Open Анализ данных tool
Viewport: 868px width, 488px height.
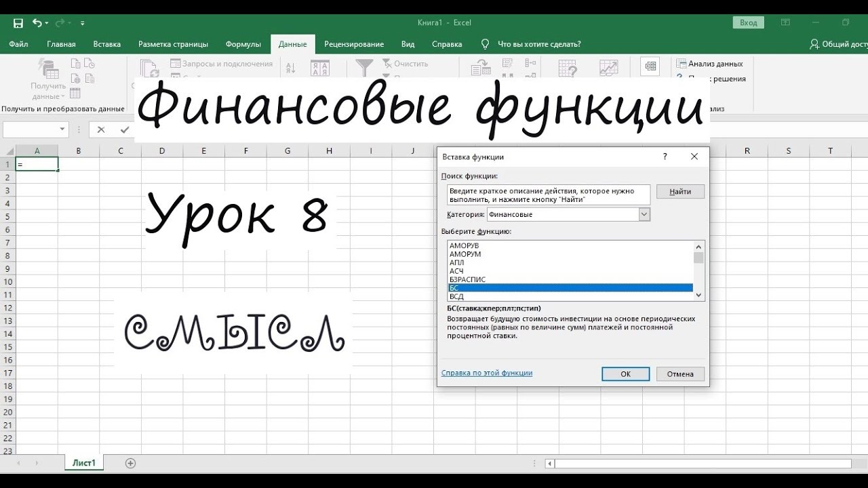710,64
